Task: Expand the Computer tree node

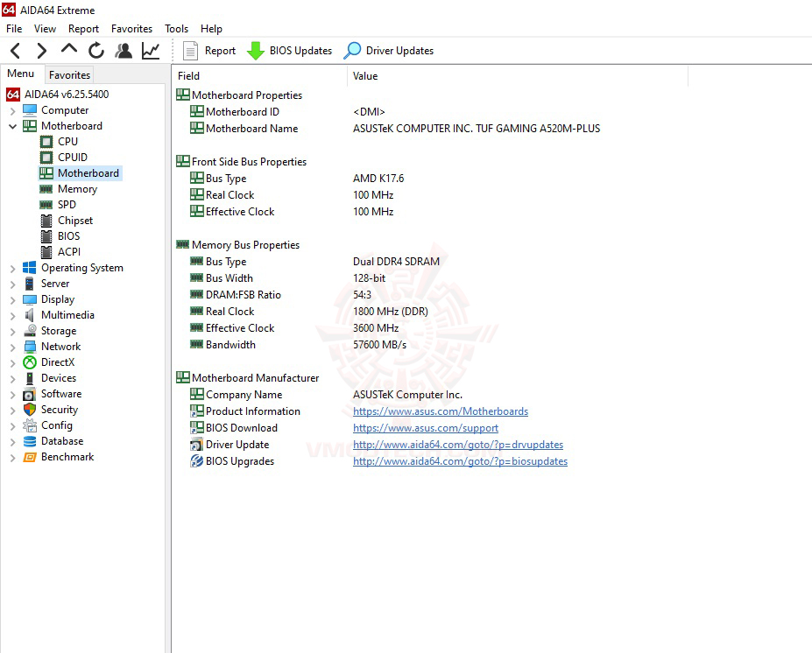Action: coord(12,111)
